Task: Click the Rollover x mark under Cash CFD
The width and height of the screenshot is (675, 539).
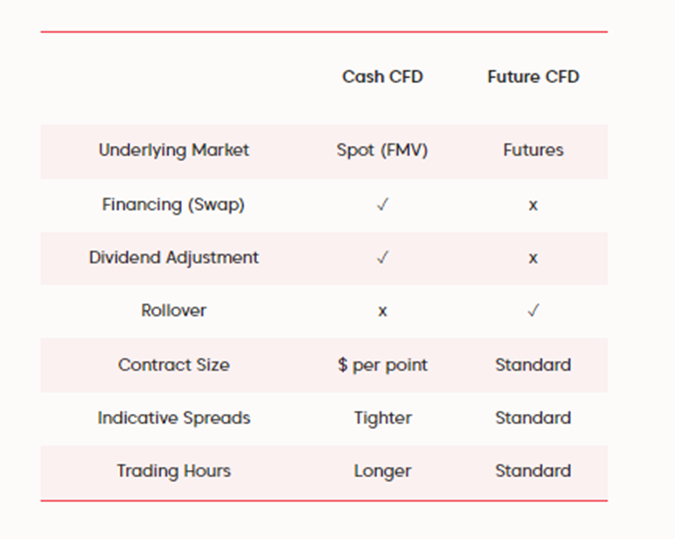Action: point(383,311)
